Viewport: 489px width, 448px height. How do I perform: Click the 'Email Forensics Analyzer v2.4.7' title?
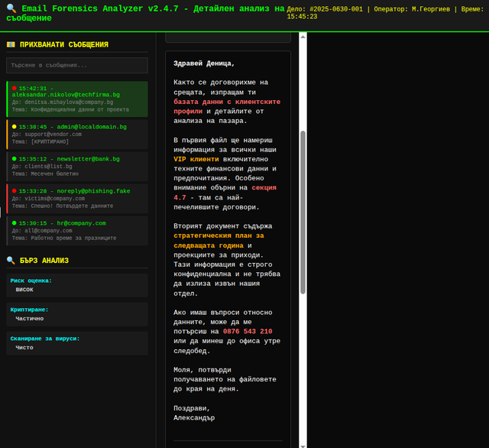coord(100,8)
